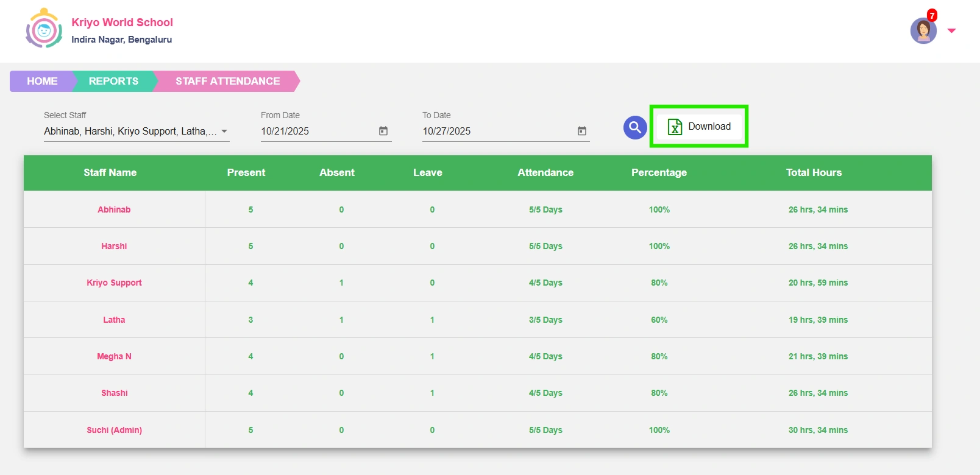The height and width of the screenshot is (475, 980).
Task: Open the From Date calendar picker
Action: [x=383, y=131]
